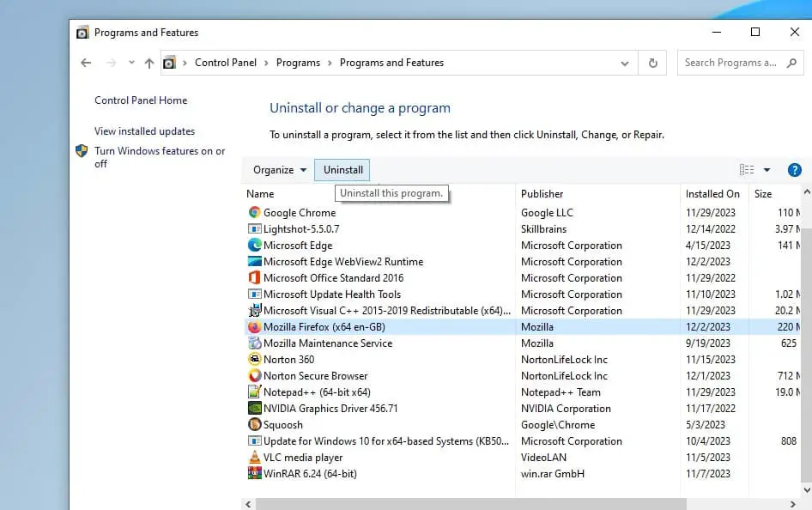Open Help via the question mark icon
This screenshot has width=812, height=510.
[794, 169]
